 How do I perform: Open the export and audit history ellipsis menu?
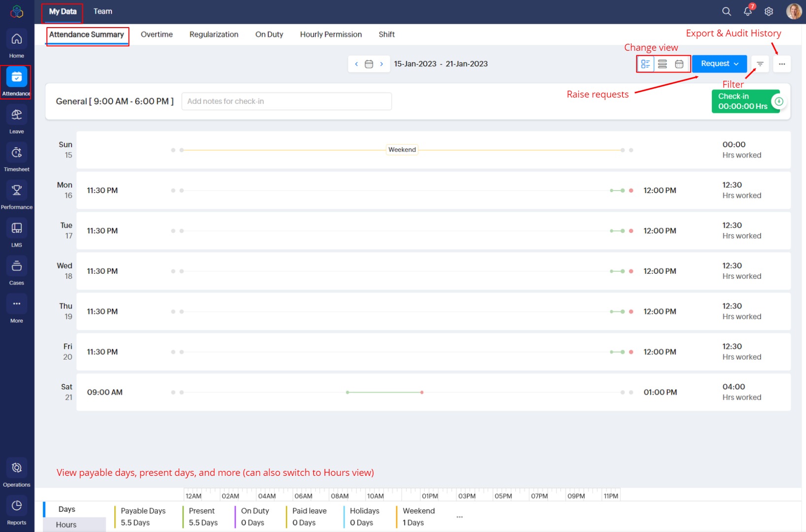781,64
